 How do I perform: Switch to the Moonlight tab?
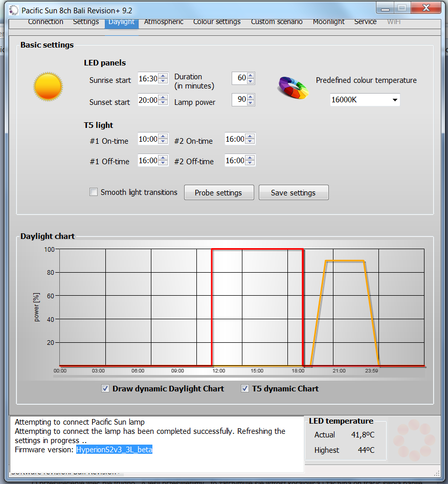click(329, 22)
